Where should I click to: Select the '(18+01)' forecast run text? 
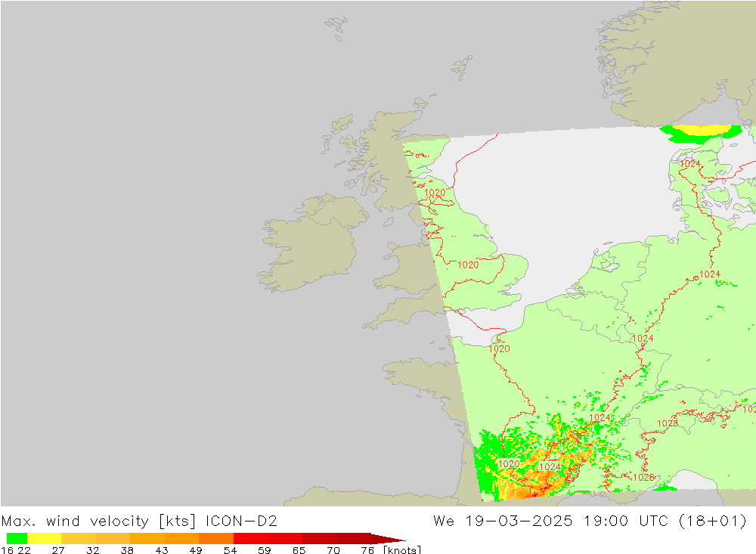coord(712,522)
